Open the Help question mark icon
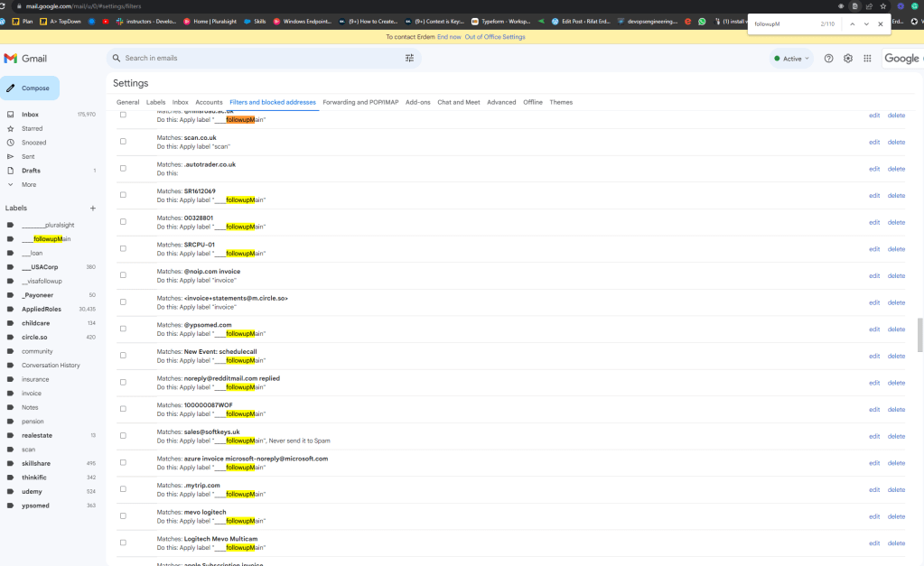This screenshot has height=566, width=924. [x=828, y=59]
